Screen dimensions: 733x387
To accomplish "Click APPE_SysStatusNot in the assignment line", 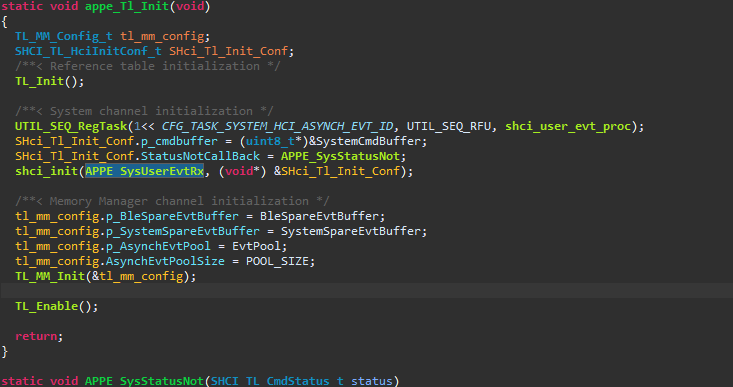I will point(340,156).
